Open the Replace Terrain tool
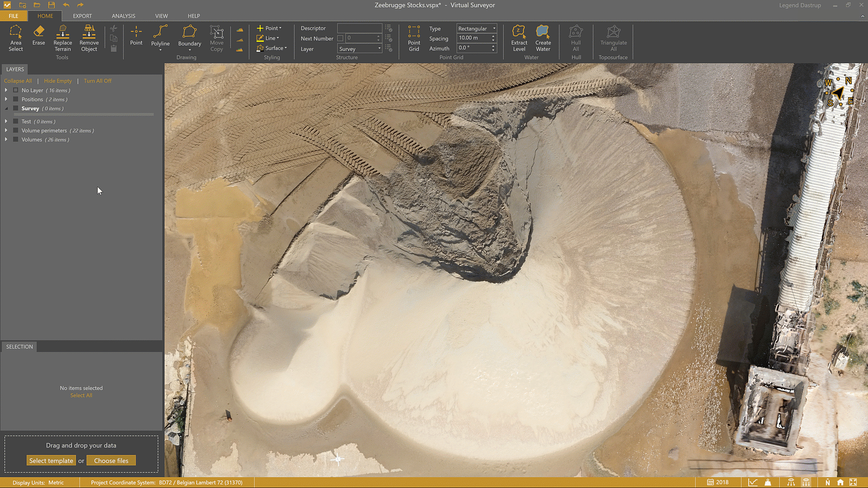868x488 pixels. (x=62, y=38)
